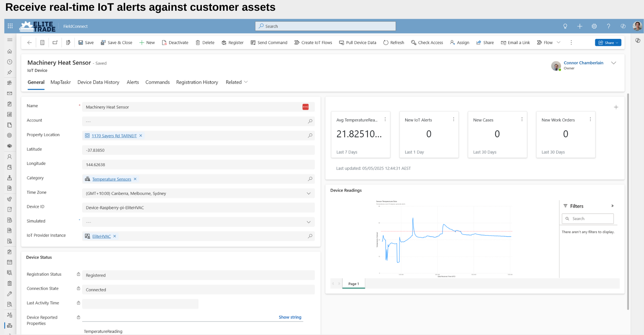Click Show string link
This screenshot has height=335, width=644.
pyautogui.click(x=290, y=317)
